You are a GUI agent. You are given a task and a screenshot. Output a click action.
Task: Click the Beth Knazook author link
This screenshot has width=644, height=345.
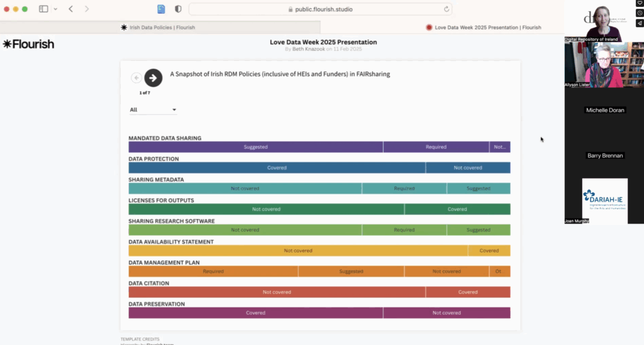308,48
